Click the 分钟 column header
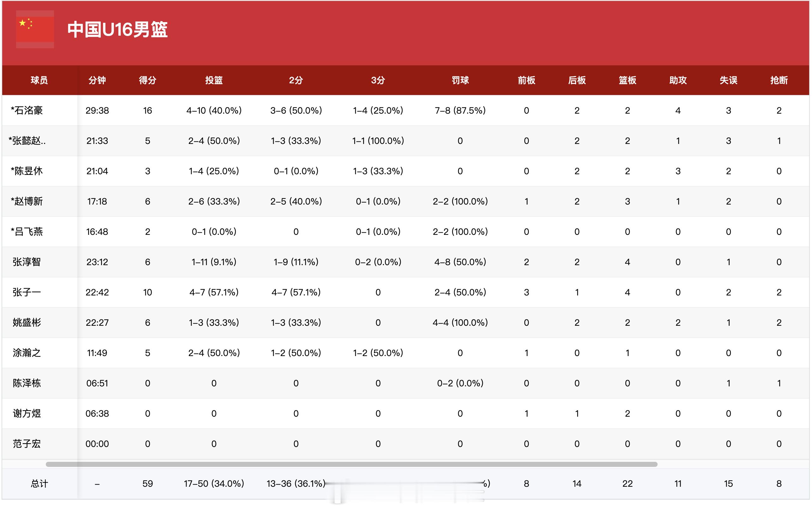 point(97,80)
